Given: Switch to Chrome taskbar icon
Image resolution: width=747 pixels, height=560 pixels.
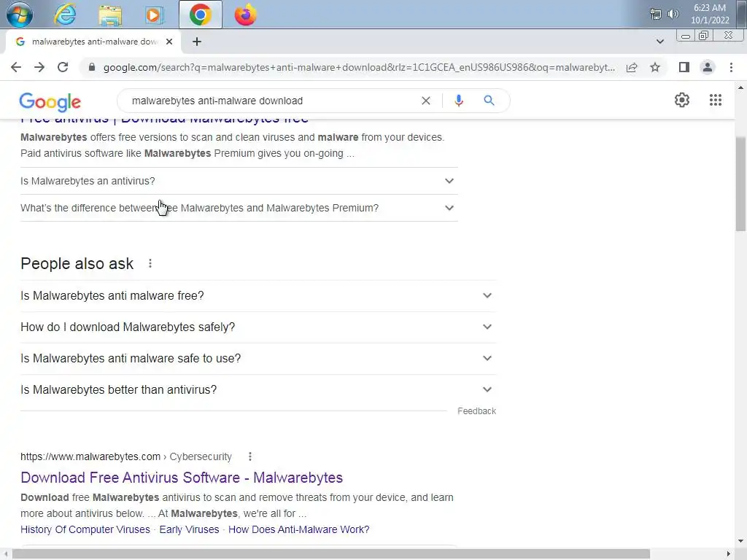Looking at the screenshot, I should pos(200,15).
